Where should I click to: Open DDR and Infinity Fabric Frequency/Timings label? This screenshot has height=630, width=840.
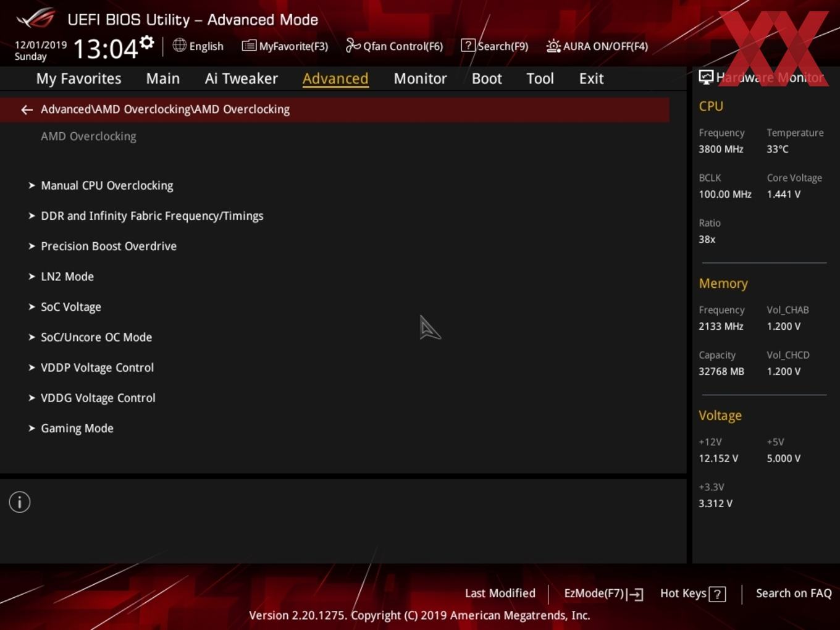[x=152, y=216]
